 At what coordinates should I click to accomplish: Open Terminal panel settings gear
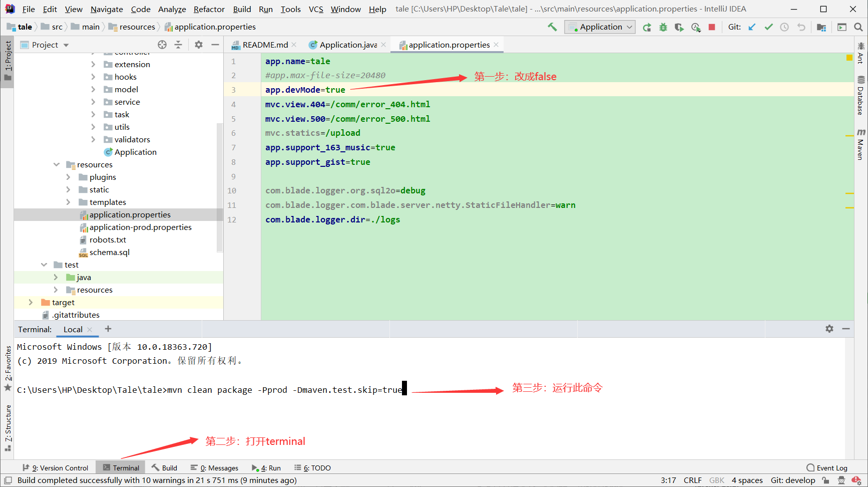pos(829,329)
